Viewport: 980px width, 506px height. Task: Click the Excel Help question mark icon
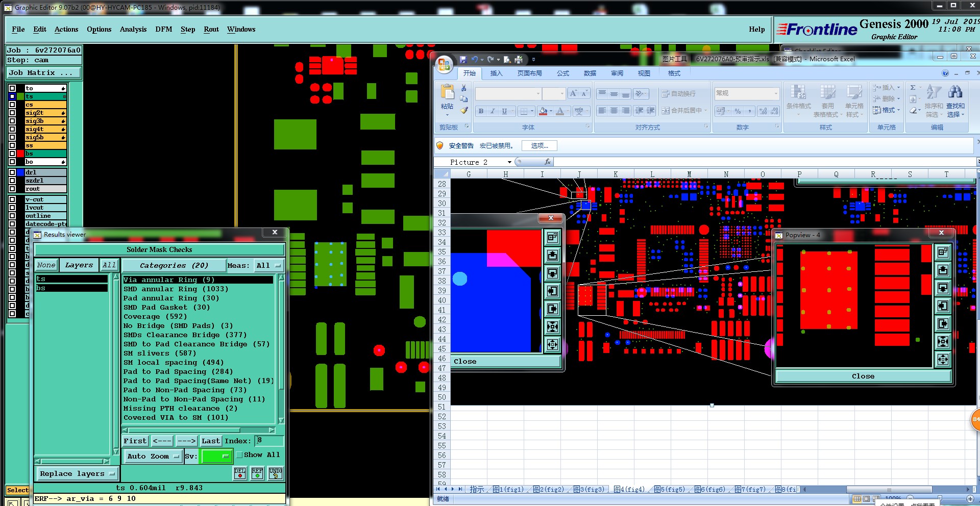(x=945, y=73)
